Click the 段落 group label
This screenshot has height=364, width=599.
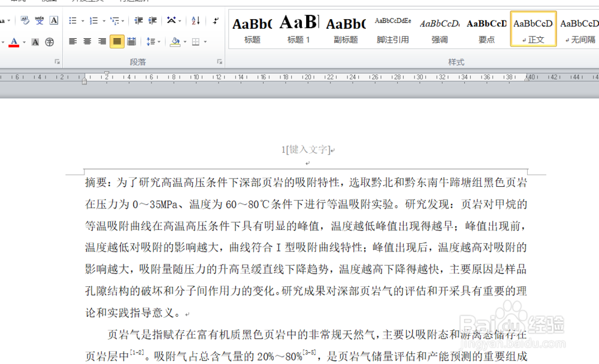pos(138,62)
